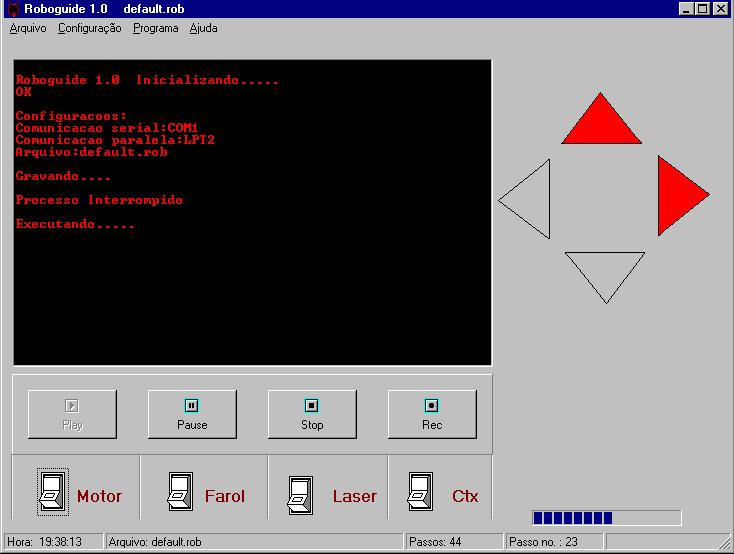Click the disabled Play button
The height and width of the screenshot is (554, 734).
click(72, 414)
